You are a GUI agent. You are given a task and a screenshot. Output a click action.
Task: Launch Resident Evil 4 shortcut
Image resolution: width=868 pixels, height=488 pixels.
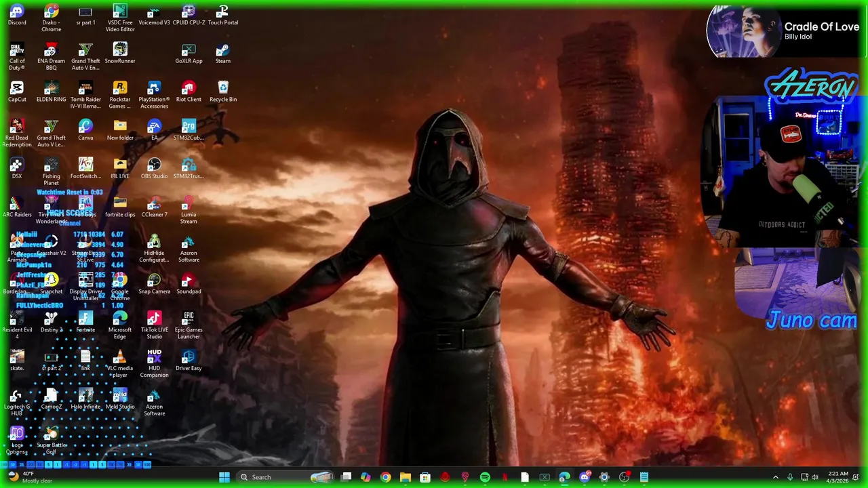(17, 326)
